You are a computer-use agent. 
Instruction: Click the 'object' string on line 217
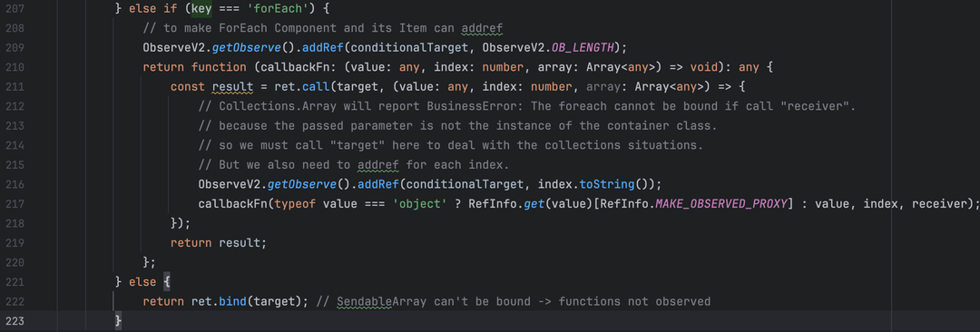pyautogui.click(x=421, y=204)
